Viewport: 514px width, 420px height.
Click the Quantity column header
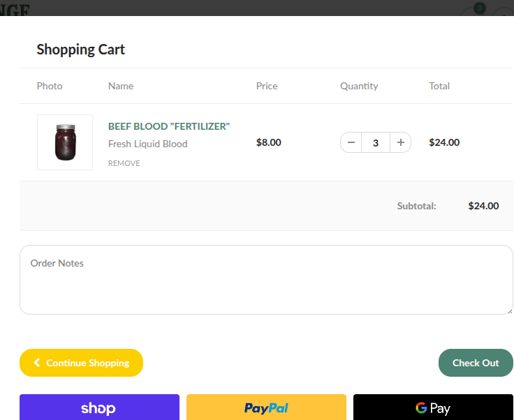coord(359,86)
